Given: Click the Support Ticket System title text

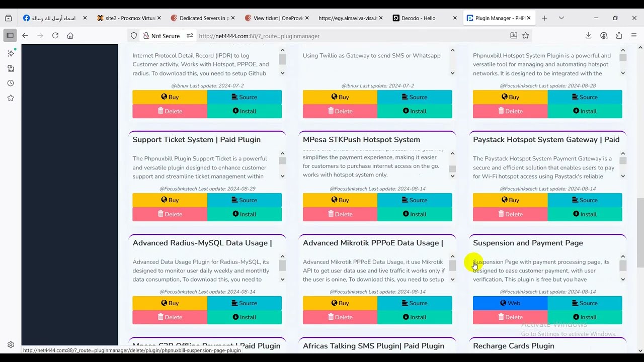Looking at the screenshot, I should [x=197, y=140].
